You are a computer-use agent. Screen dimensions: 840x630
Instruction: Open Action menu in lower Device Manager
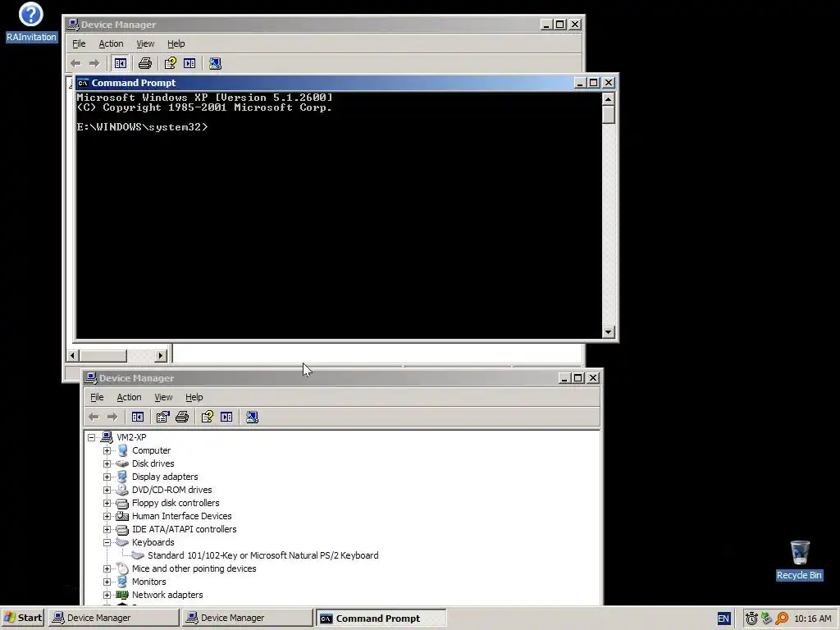coord(129,398)
